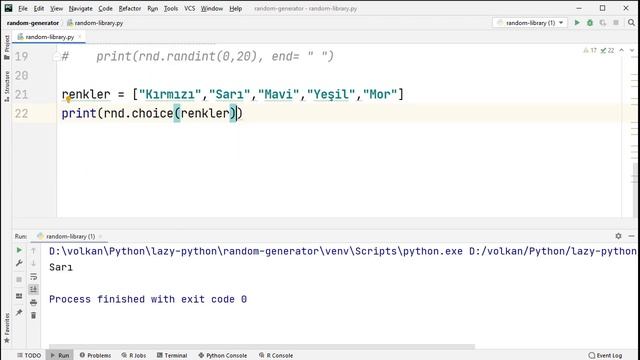
Task: Select the random-library (1) Run tab
Action: pos(70,236)
